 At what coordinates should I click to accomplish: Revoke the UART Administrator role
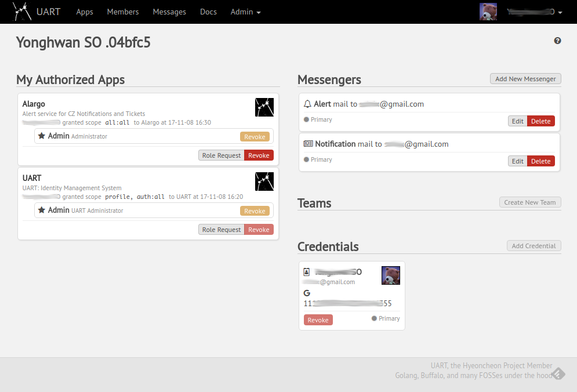click(255, 211)
